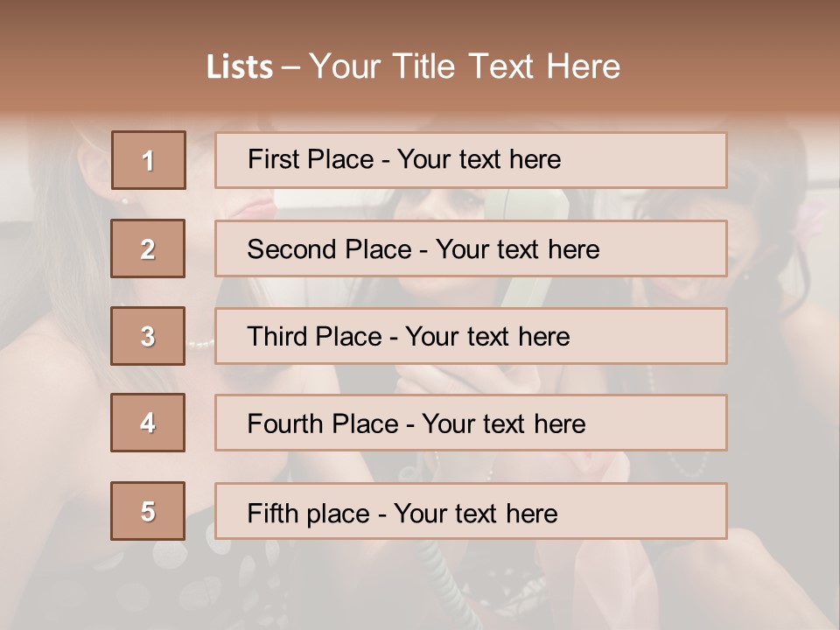The height and width of the screenshot is (630, 840).
Task: Click 'Your Title Text Here' in title
Action: (465, 66)
